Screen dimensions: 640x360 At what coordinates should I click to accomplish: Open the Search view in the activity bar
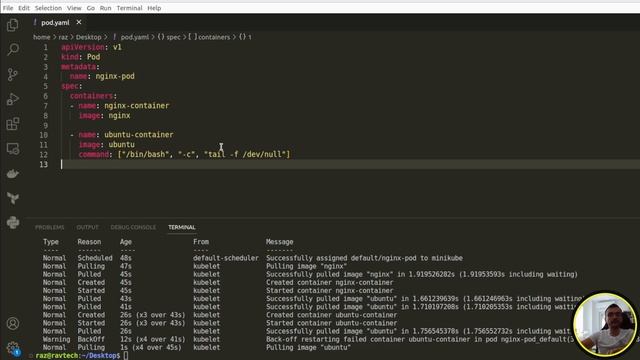click(x=13, y=50)
